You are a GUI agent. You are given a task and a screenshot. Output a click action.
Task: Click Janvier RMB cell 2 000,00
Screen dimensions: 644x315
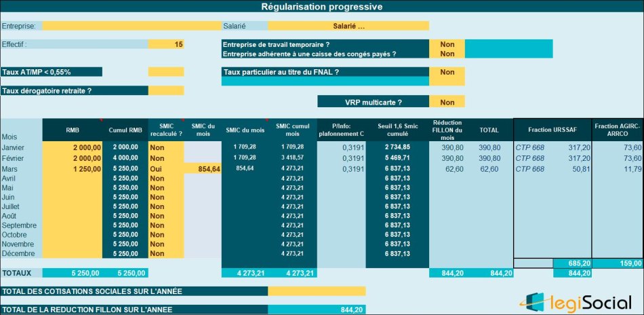pyautogui.click(x=73, y=147)
